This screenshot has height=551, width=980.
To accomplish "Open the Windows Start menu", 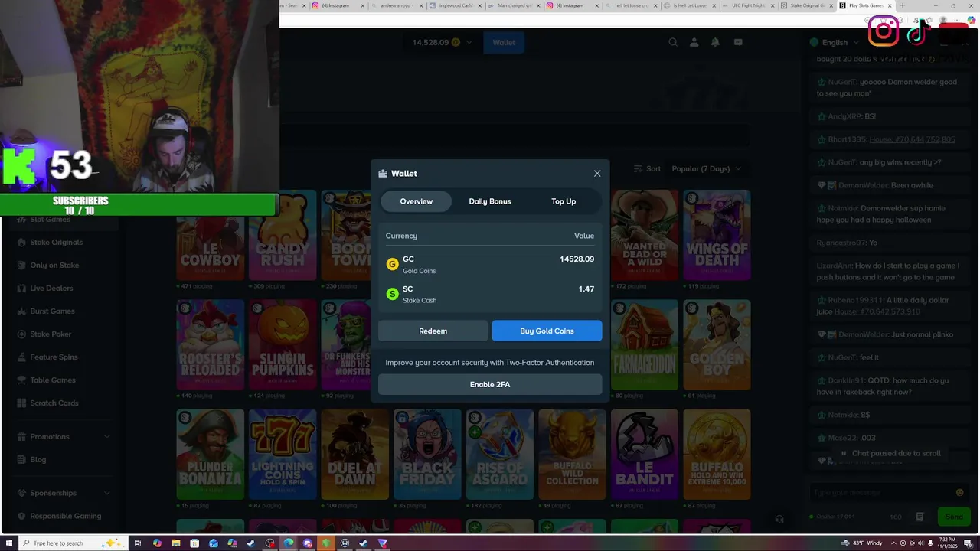I will 8,543.
